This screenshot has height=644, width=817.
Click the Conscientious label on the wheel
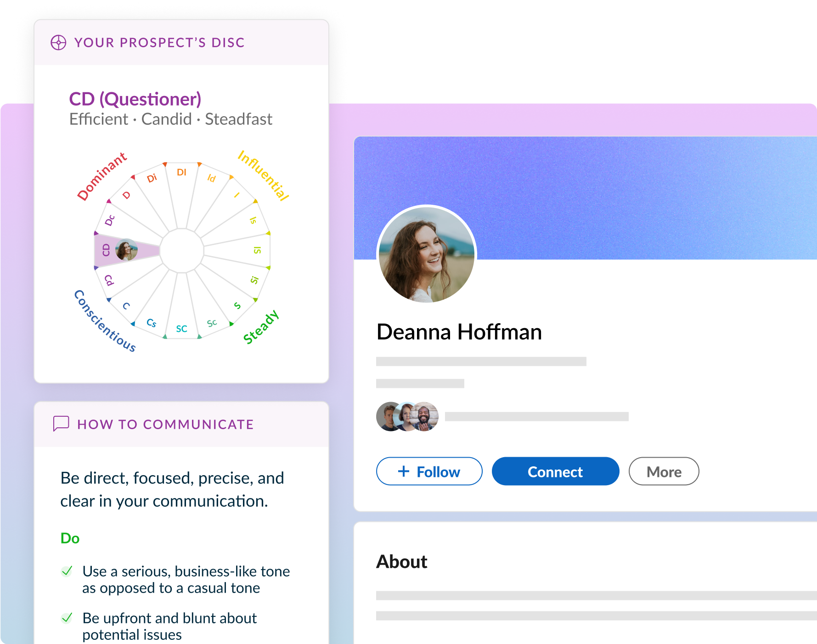pyautogui.click(x=105, y=321)
